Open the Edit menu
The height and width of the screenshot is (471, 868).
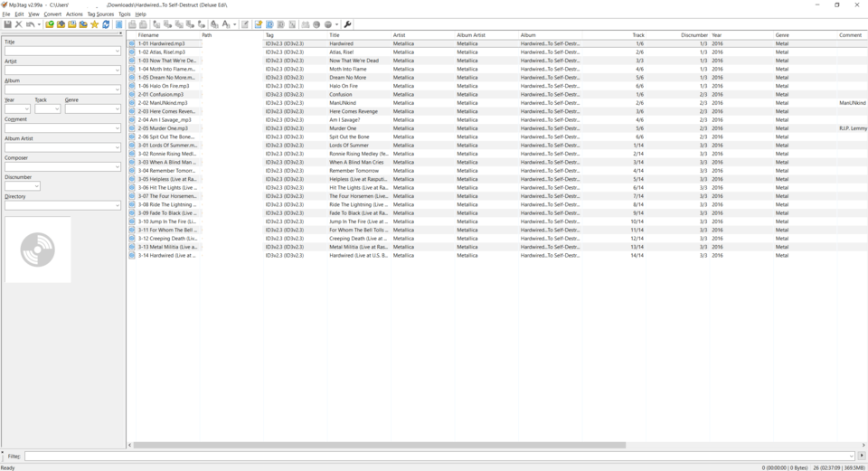point(19,14)
